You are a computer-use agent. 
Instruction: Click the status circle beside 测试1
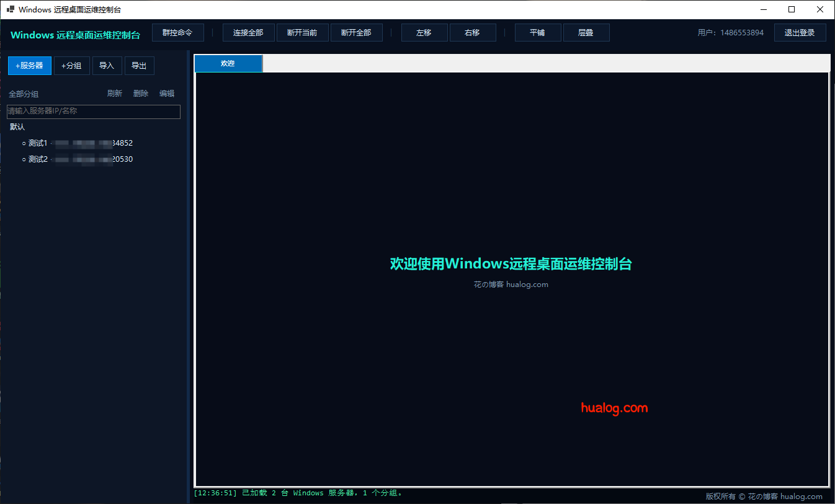24,143
